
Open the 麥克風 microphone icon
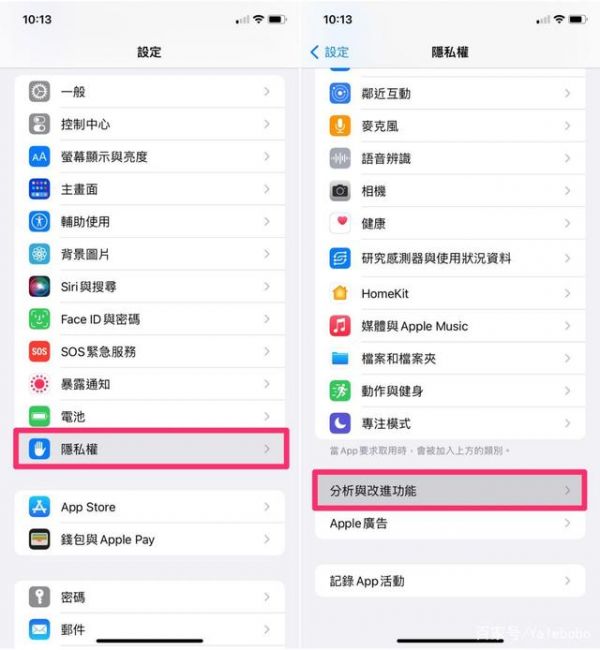tap(340, 126)
